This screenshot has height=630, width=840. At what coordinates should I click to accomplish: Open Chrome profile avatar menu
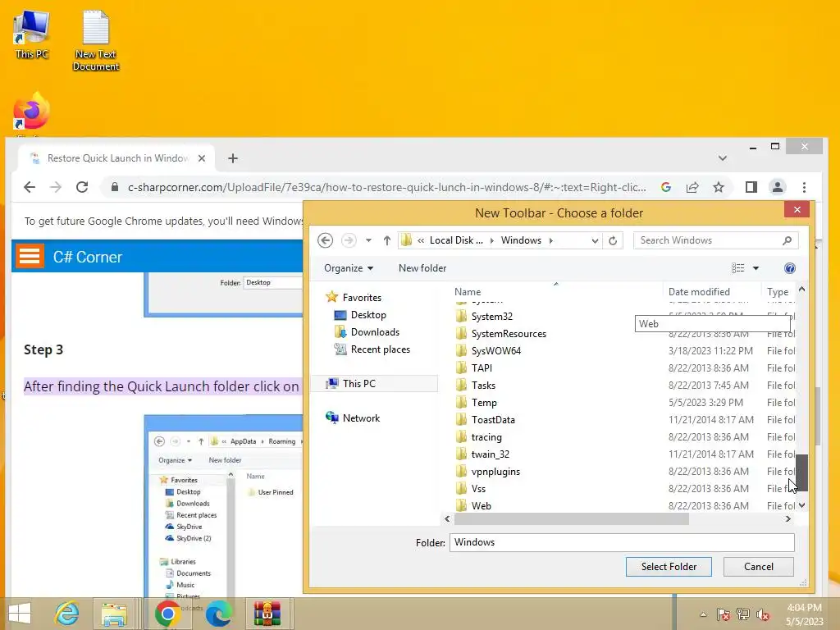click(x=778, y=187)
